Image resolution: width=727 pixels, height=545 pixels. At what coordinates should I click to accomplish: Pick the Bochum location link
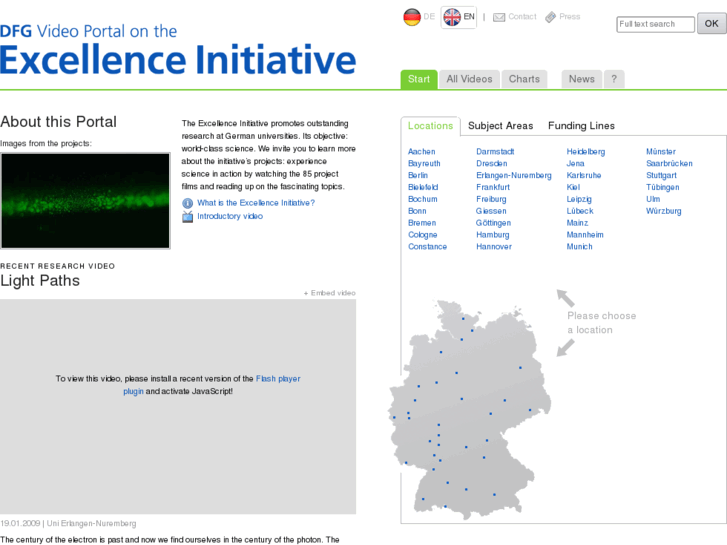(x=422, y=199)
